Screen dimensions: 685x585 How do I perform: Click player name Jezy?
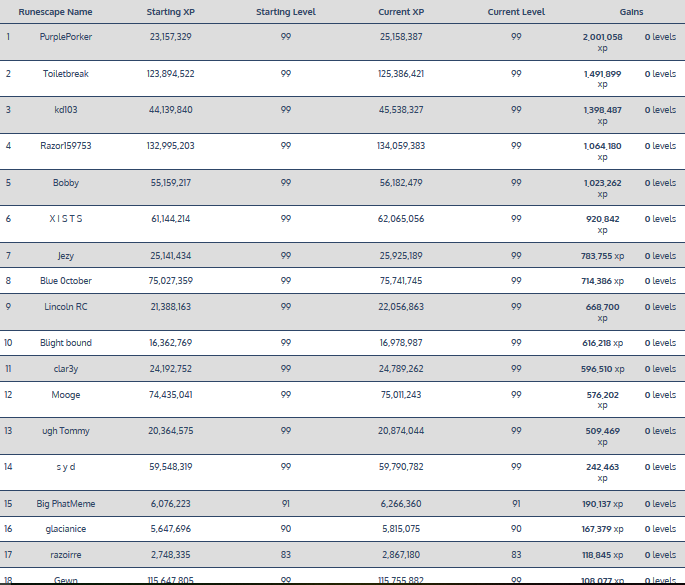[66, 256]
